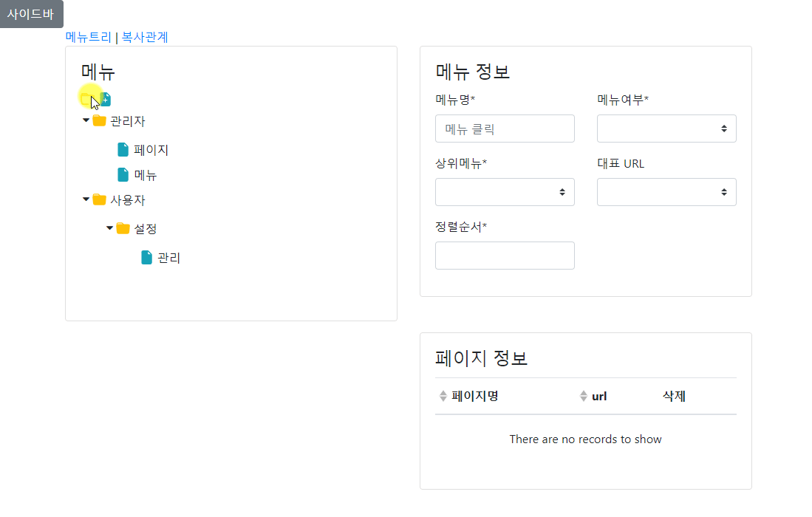
Task: Click the file icon beside 페이지
Action: pos(123,150)
